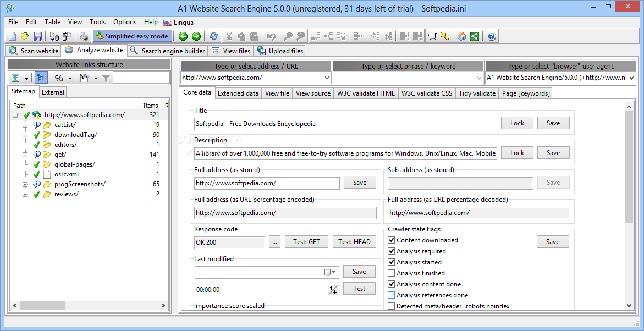Open the browser user agent dropdown
This screenshot has width=644, height=331.
[631, 78]
